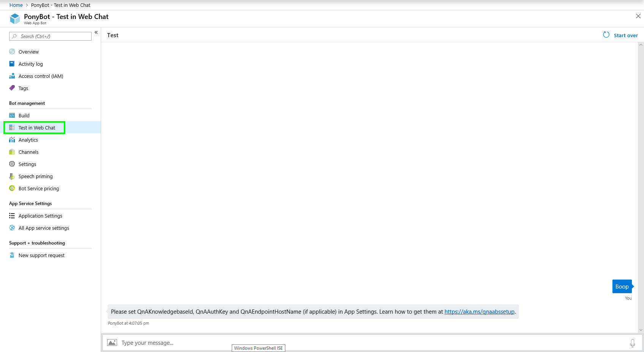Click the All App service settings icon

[12, 228]
